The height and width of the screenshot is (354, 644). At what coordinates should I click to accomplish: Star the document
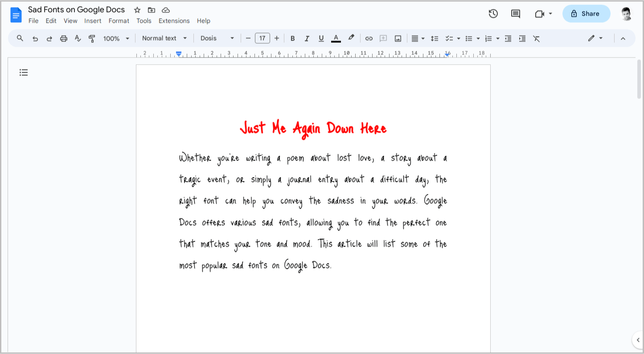click(137, 10)
